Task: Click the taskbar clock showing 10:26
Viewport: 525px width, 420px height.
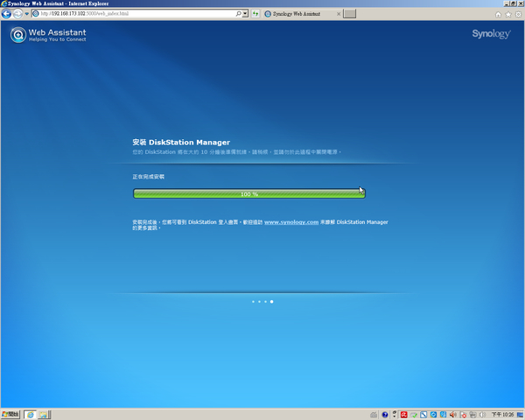Action: point(502,415)
